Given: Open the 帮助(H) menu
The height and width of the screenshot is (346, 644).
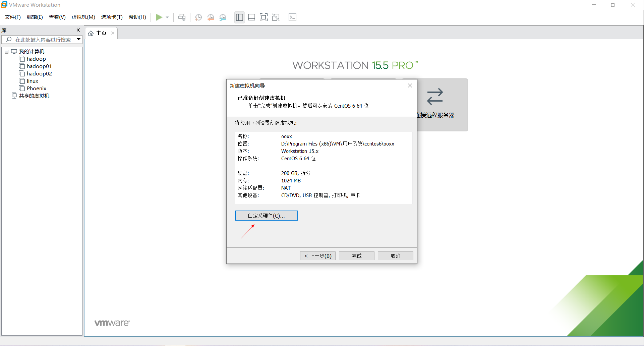Looking at the screenshot, I should pyautogui.click(x=137, y=17).
